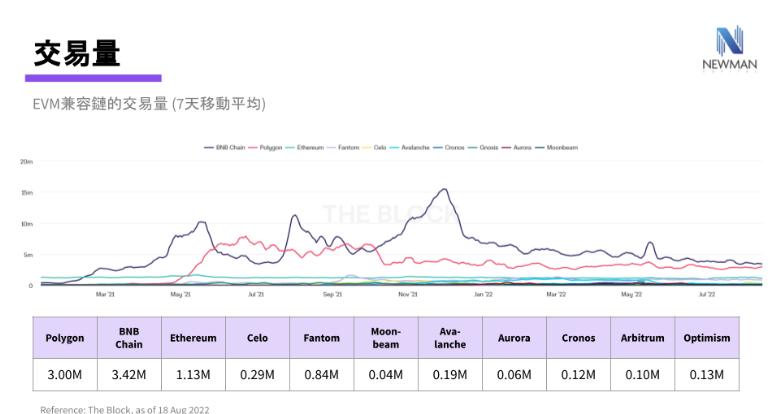Toggle Ethereum series in chart legend
The height and width of the screenshot is (414, 770).
pyautogui.click(x=310, y=147)
